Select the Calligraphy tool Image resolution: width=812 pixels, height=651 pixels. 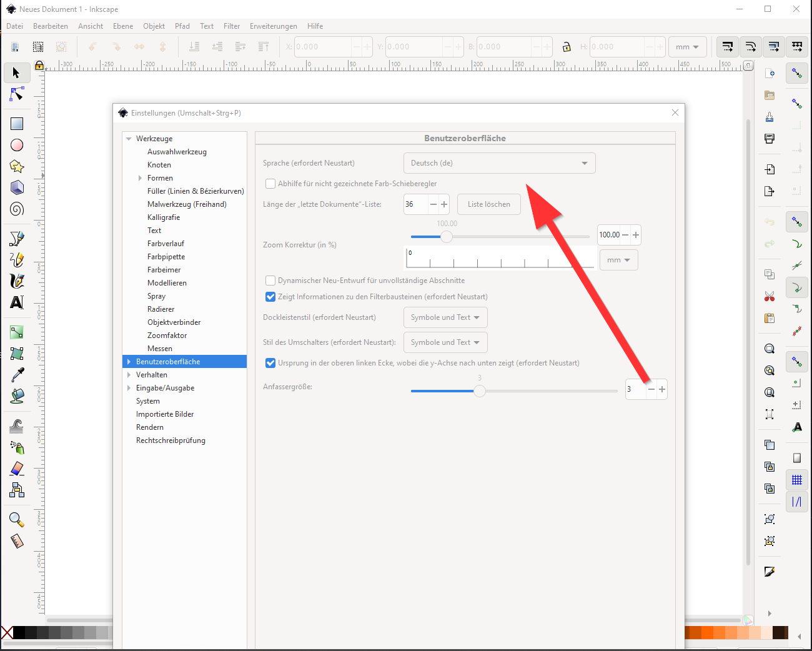(16, 281)
